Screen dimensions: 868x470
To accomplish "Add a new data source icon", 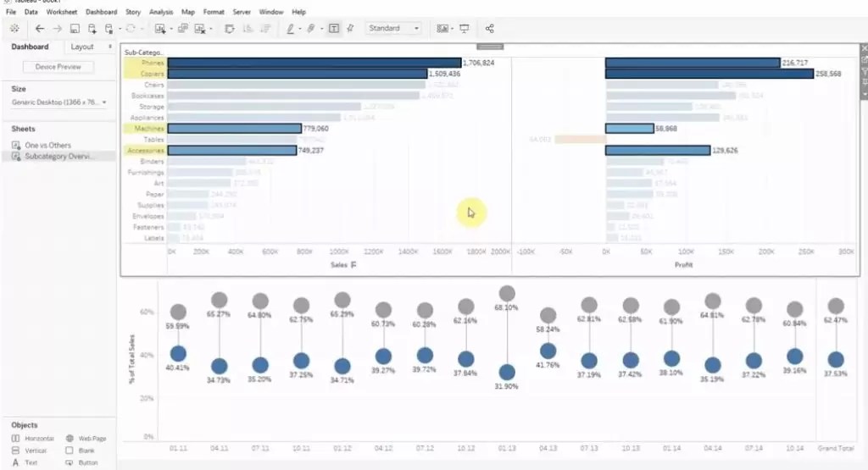I will tap(92, 28).
